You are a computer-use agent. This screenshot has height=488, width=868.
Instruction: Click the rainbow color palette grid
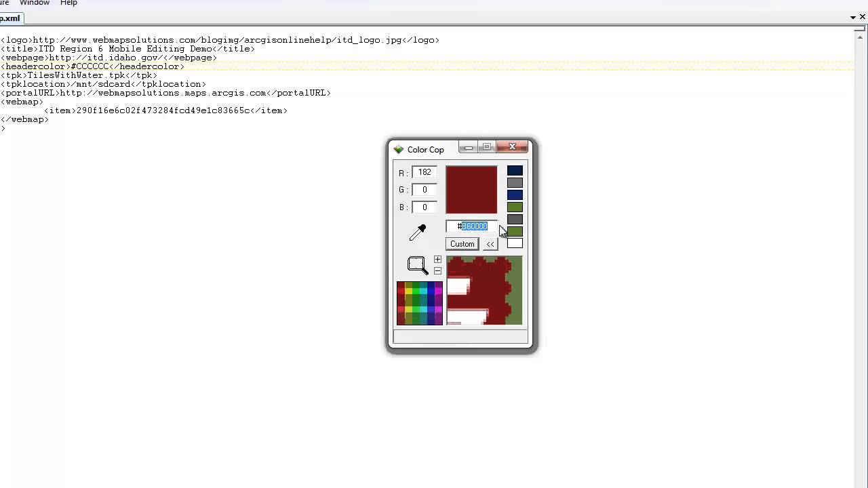click(420, 304)
